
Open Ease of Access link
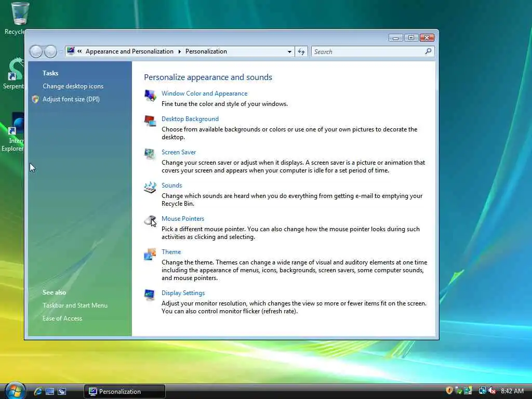(62, 318)
